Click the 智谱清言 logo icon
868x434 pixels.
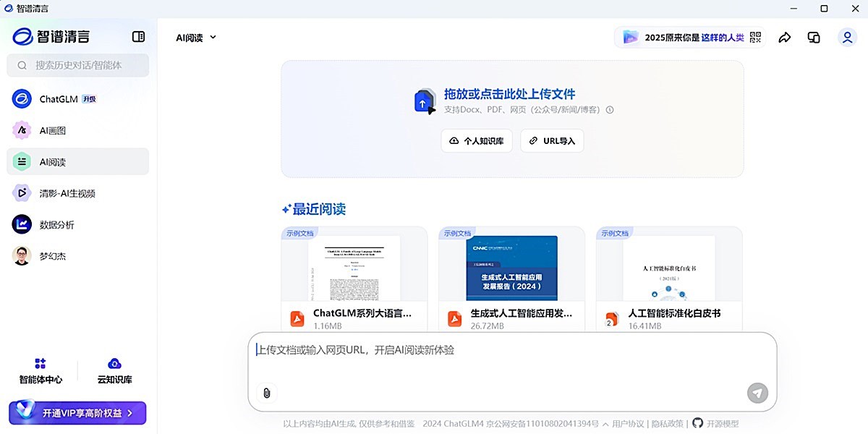22,36
